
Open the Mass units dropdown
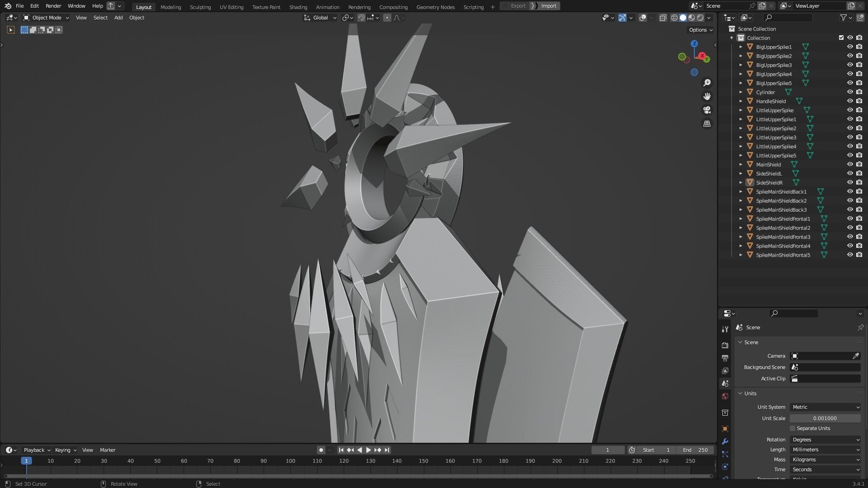pos(825,460)
